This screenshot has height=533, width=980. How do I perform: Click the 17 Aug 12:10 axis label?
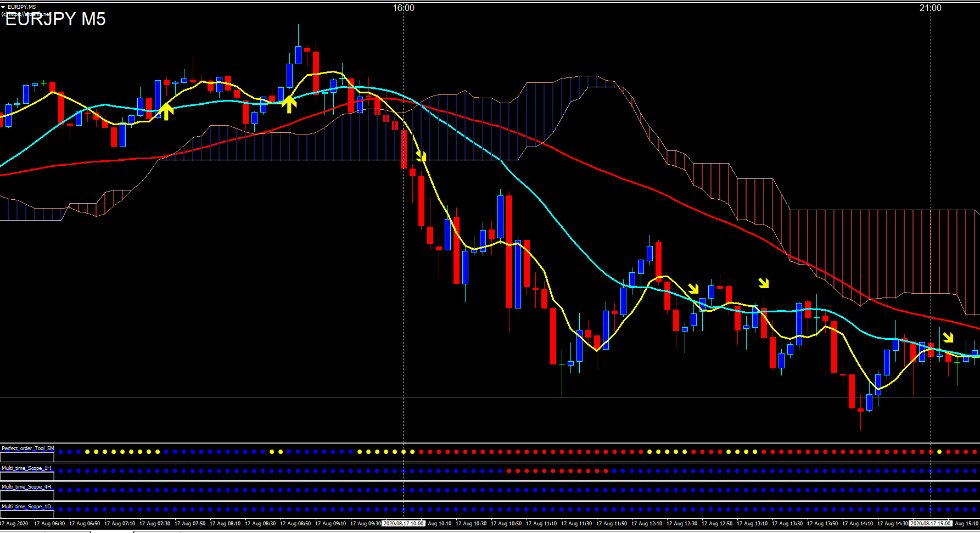click(647, 524)
